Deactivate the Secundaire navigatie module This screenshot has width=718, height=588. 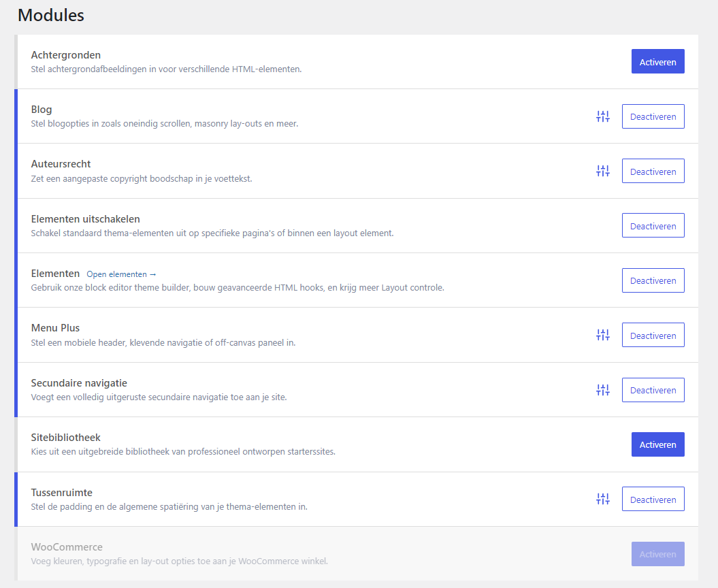coord(653,390)
